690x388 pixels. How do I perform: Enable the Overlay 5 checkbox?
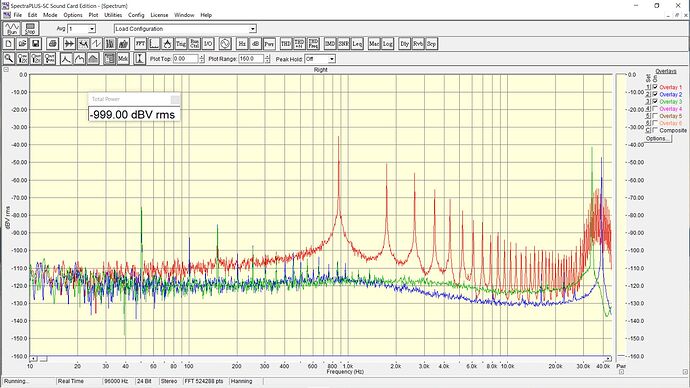pos(655,116)
